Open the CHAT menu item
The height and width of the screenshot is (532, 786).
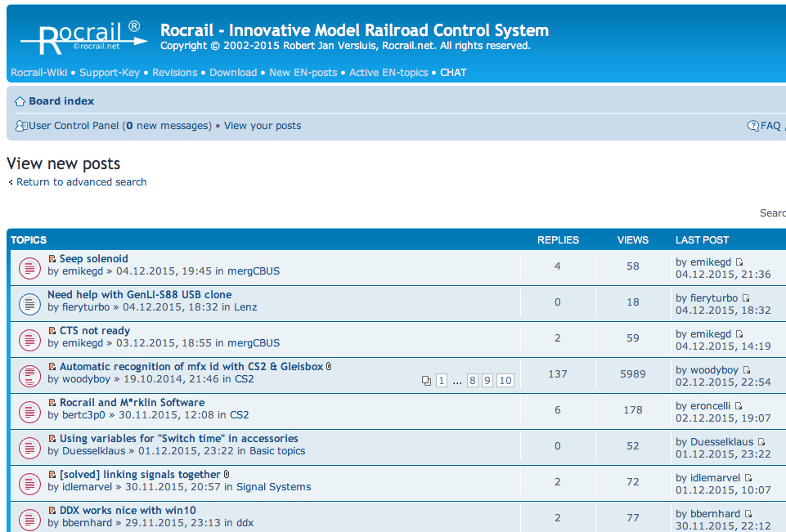pos(453,73)
